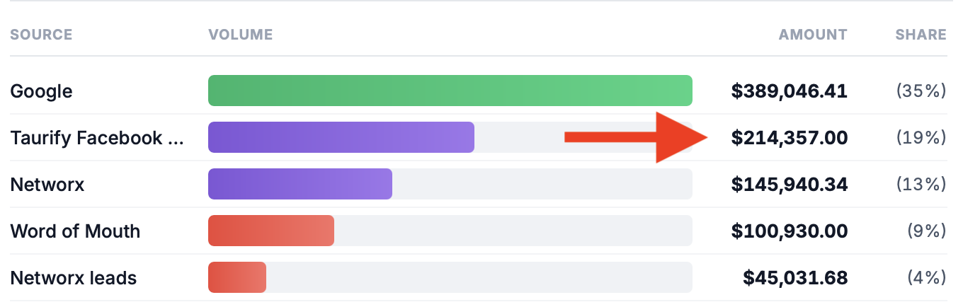
Task: Click the $389,046.41 amount for Google
Action: tap(789, 91)
